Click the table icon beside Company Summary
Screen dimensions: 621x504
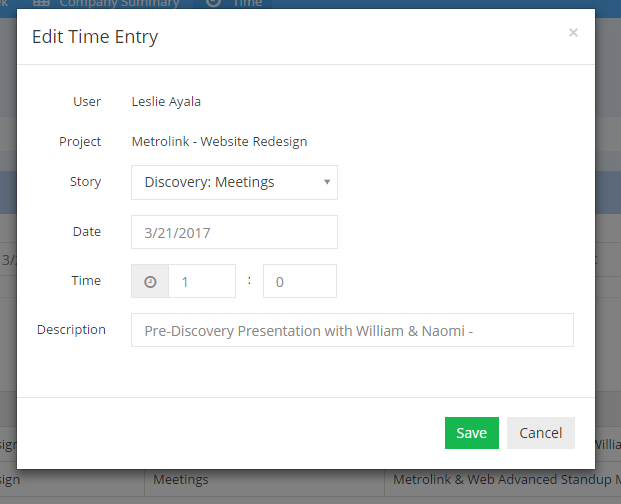coord(42,3)
